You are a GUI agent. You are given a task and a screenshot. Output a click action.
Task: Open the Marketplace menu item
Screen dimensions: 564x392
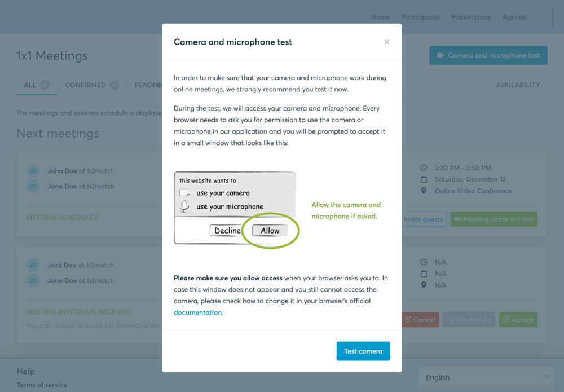pyautogui.click(x=471, y=17)
